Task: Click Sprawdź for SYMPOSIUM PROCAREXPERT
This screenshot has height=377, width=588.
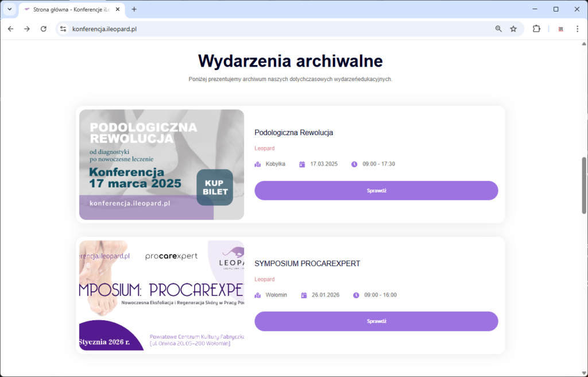Action: pos(377,321)
